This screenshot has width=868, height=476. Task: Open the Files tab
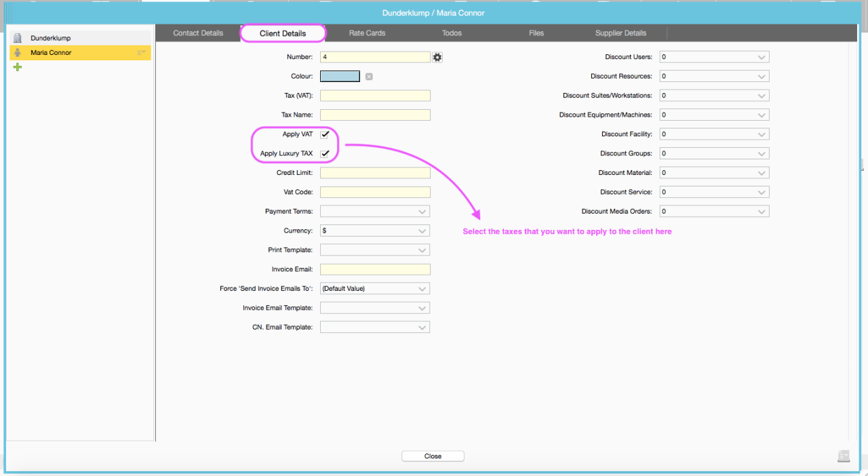(x=536, y=33)
